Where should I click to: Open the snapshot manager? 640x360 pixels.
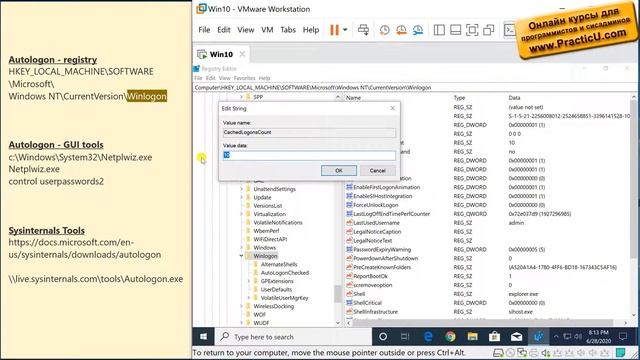point(418,30)
